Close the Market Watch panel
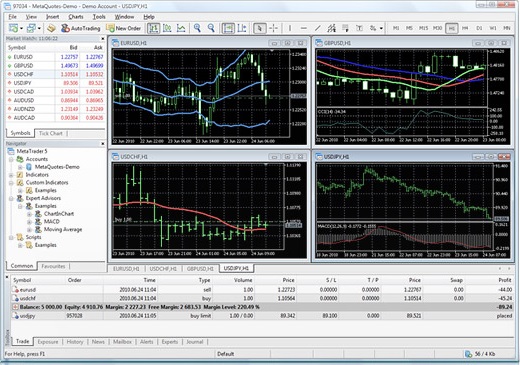 [103, 39]
